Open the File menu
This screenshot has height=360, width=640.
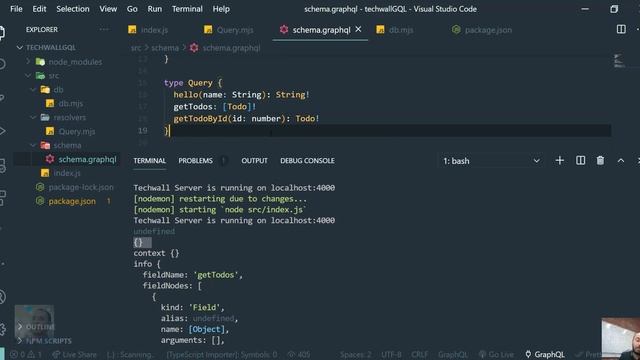[x=16, y=9]
